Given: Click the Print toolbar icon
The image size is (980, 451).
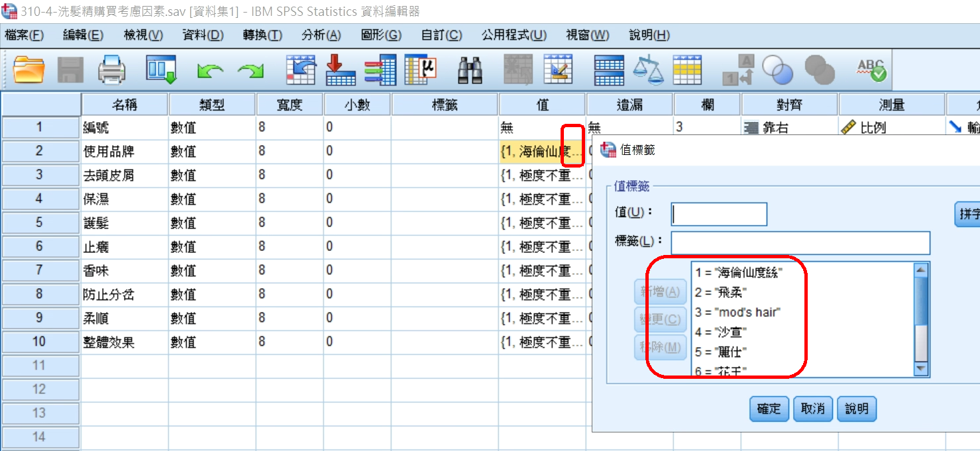Looking at the screenshot, I should coord(111,70).
